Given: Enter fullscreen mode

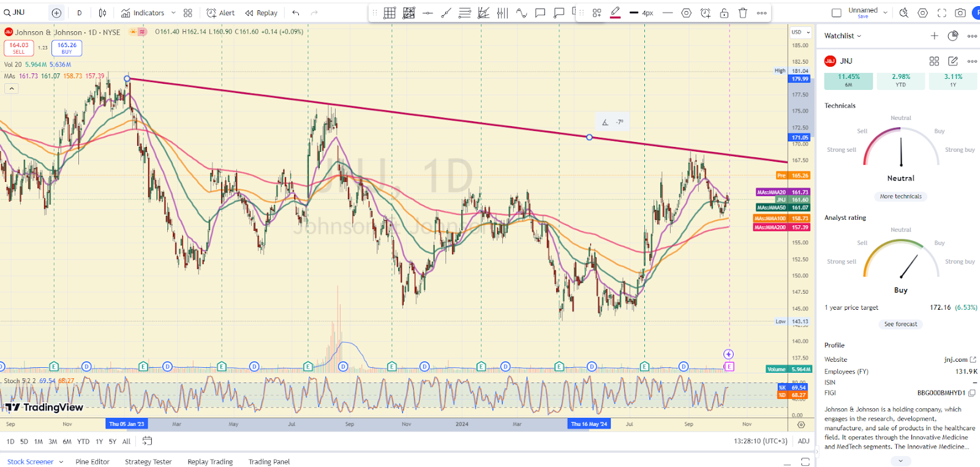Looking at the screenshot, I should click(x=942, y=13).
